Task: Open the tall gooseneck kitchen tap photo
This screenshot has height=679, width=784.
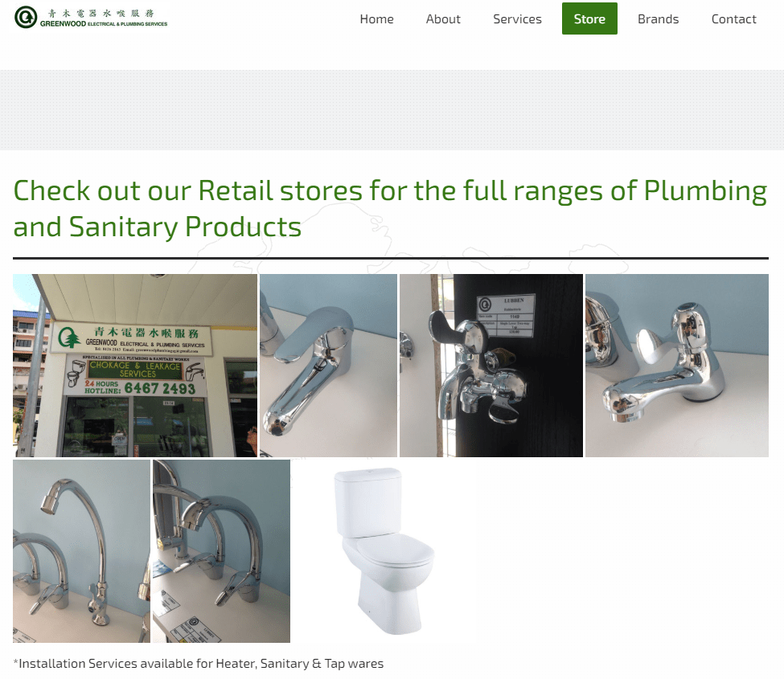Action: [x=81, y=551]
